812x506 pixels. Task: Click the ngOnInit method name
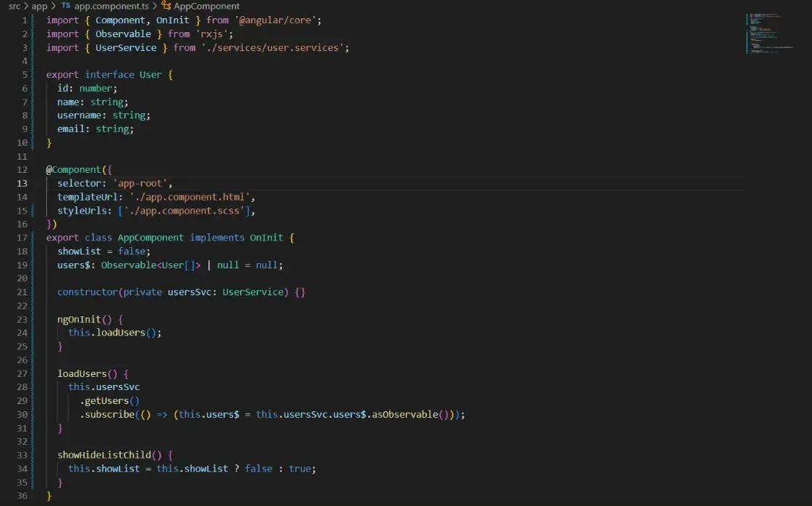coord(79,319)
